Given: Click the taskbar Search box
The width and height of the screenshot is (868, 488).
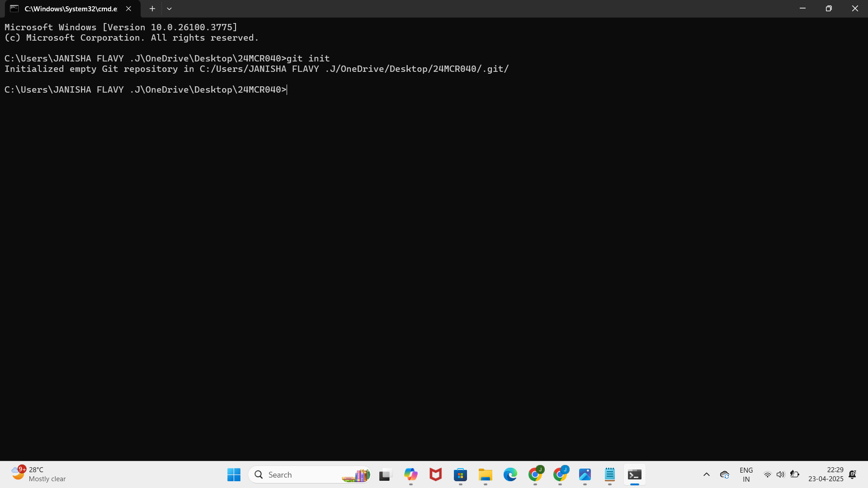Looking at the screenshot, I should (310, 474).
